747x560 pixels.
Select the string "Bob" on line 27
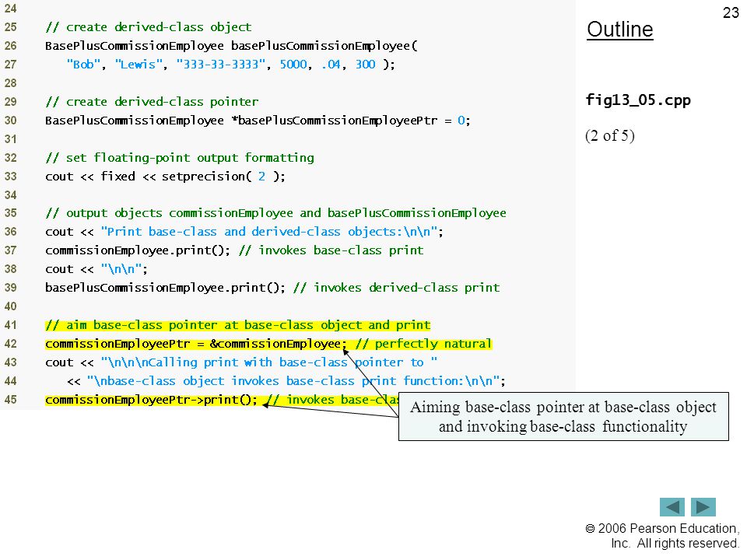83,65
